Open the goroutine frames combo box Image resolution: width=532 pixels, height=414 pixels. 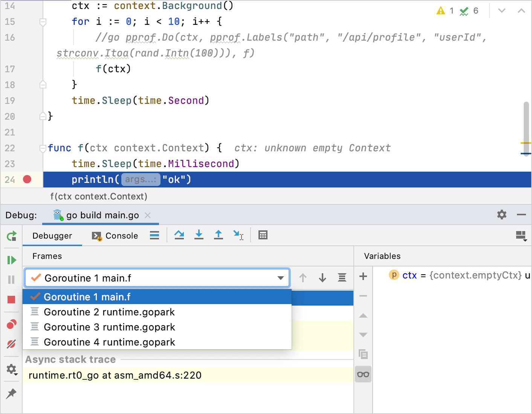point(280,278)
